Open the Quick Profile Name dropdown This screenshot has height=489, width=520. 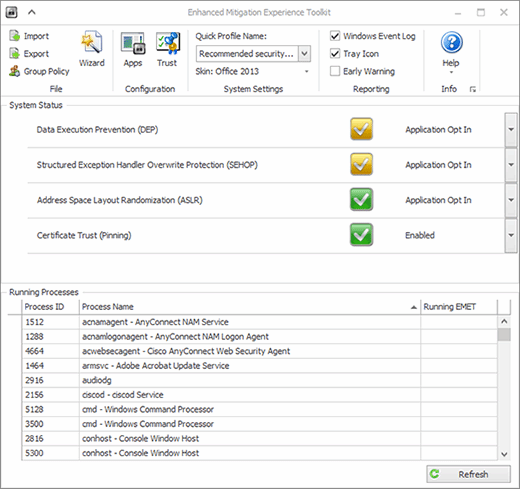coord(304,53)
